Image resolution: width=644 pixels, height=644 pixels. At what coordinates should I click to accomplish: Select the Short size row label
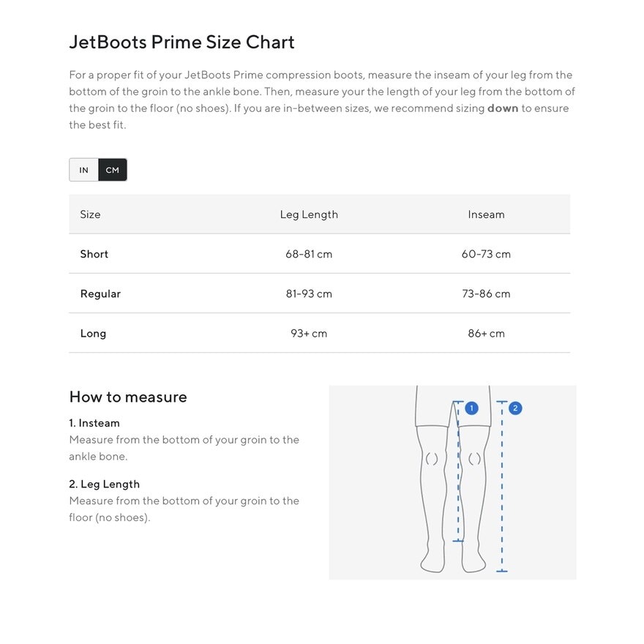click(94, 254)
